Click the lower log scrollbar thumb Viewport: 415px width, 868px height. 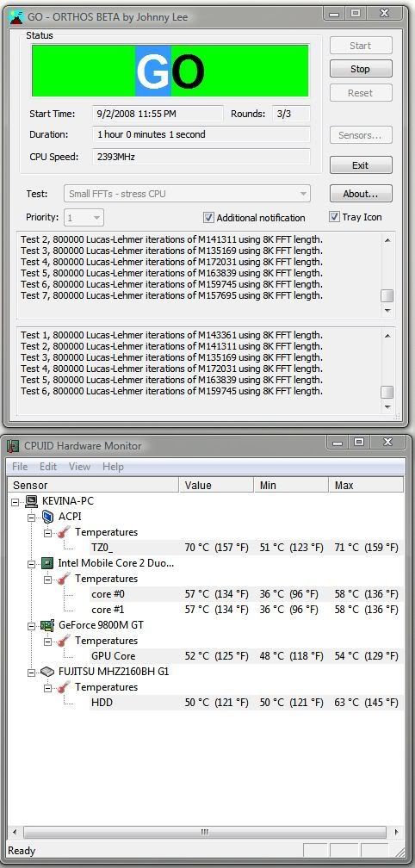click(387, 392)
